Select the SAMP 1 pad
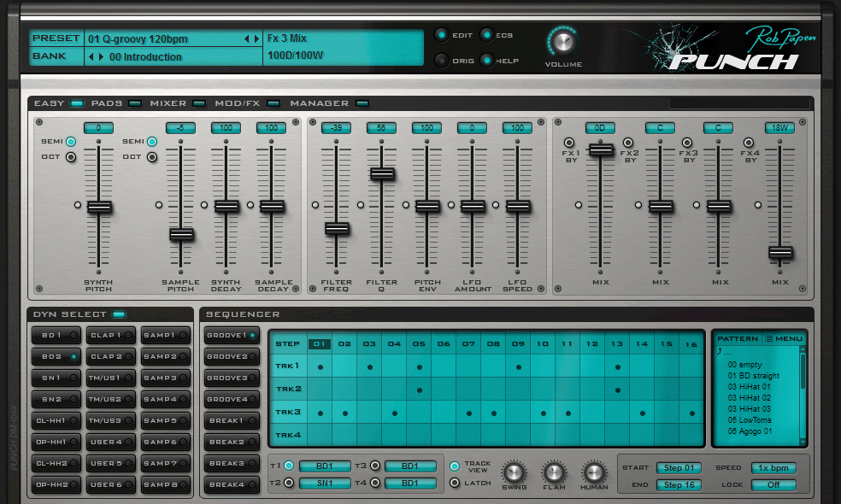Screen dimensions: 841x504 166,335
